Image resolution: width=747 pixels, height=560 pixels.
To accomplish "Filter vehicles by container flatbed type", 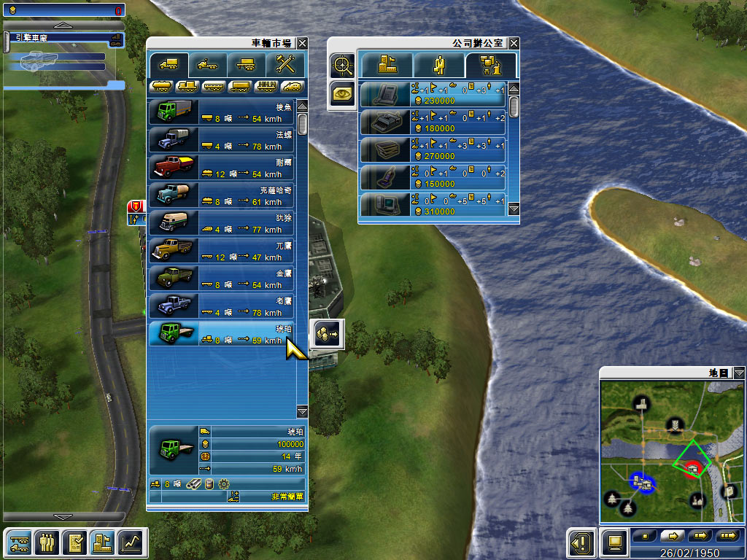I will point(187,86).
